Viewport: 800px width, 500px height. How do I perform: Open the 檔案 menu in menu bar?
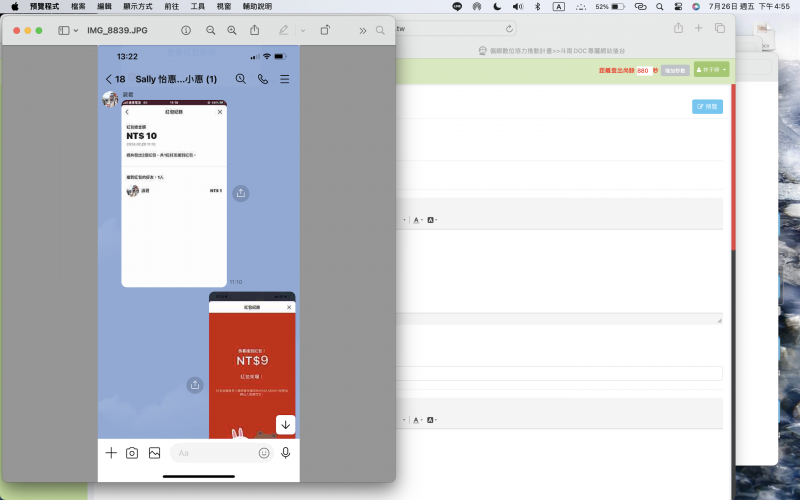(78, 6)
